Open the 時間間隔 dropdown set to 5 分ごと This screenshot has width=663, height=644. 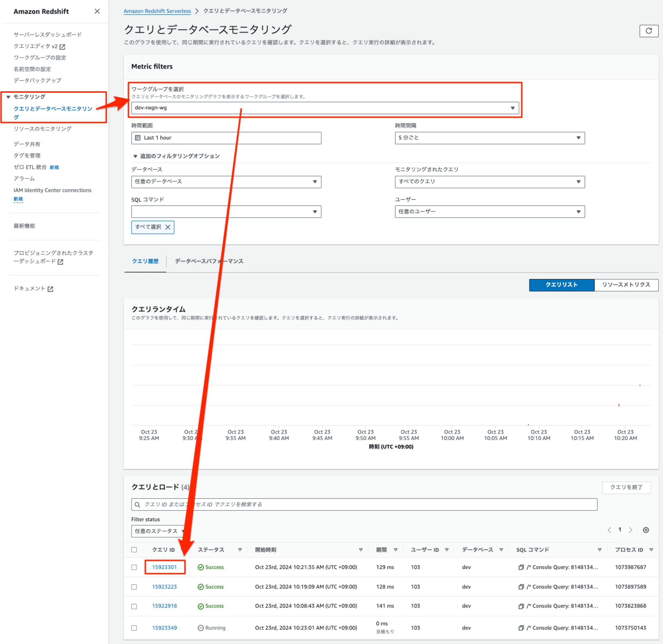[x=490, y=138]
